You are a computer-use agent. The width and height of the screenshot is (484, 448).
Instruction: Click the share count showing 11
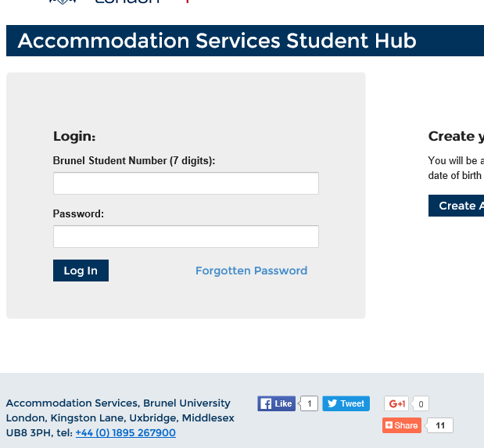point(441,425)
